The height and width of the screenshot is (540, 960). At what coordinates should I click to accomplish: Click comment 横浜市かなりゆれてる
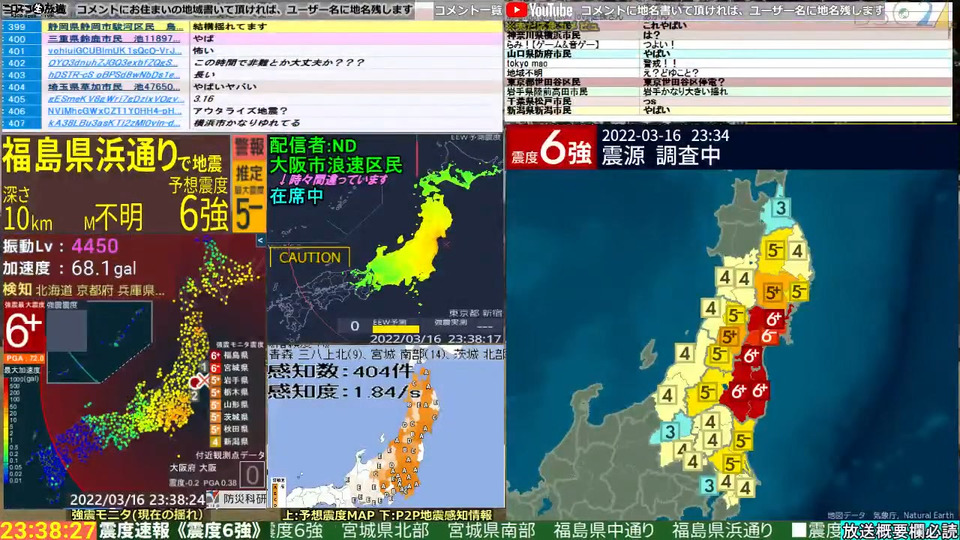pyautogui.click(x=247, y=122)
